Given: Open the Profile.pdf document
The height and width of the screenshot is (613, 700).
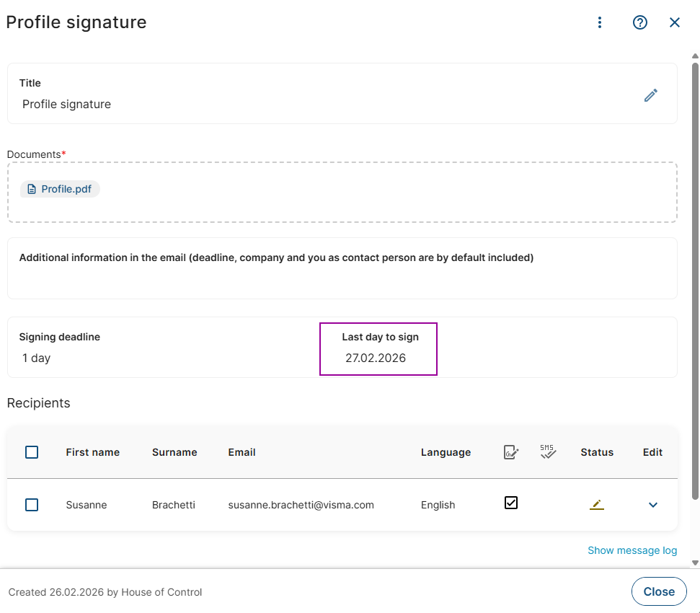Looking at the screenshot, I should tap(66, 189).
